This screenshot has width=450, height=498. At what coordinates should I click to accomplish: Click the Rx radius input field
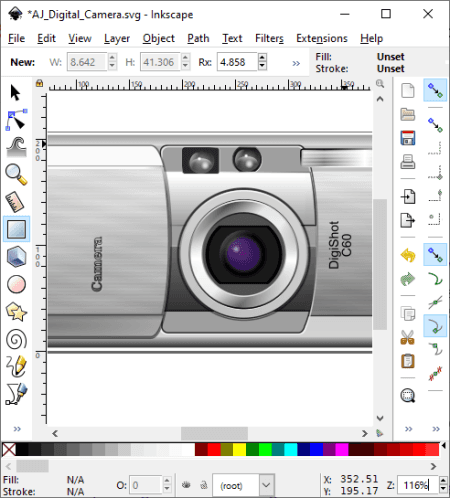(237, 62)
